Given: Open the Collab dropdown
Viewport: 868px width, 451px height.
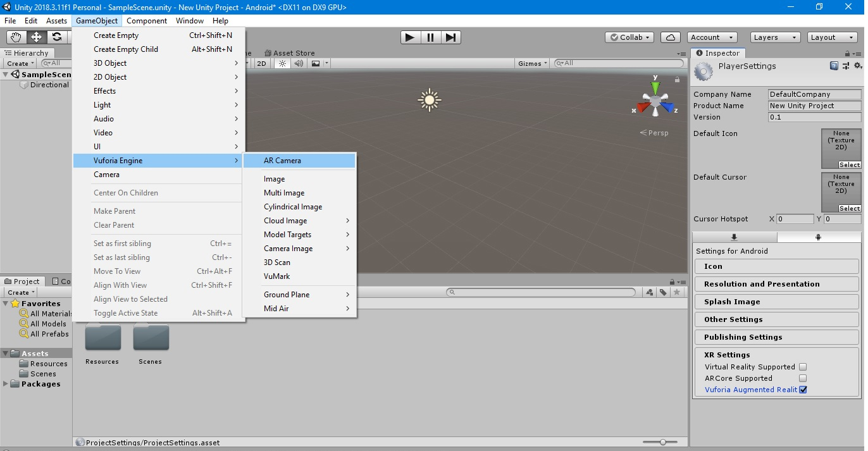Looking at the screenshot, I should click(630, 37).
